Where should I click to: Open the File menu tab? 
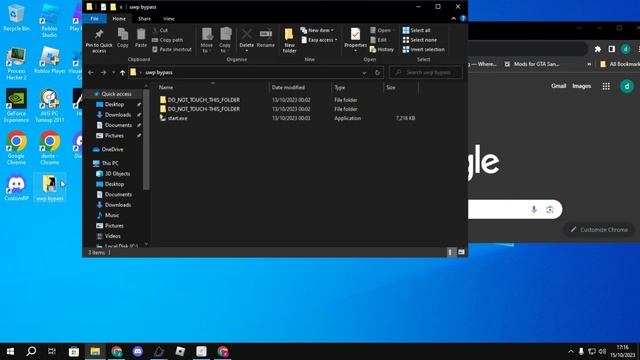pyautogui.click(x=94, y=19)
